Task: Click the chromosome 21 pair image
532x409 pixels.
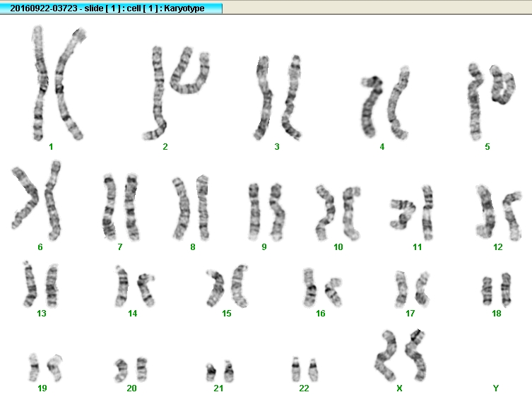Action: (x=220, y=372)
